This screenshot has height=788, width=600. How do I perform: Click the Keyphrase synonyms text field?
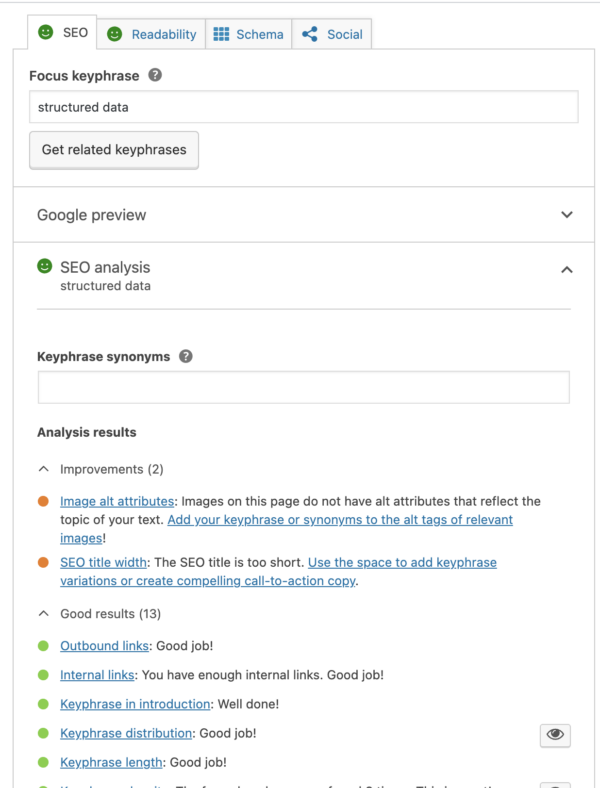point(303,388)
